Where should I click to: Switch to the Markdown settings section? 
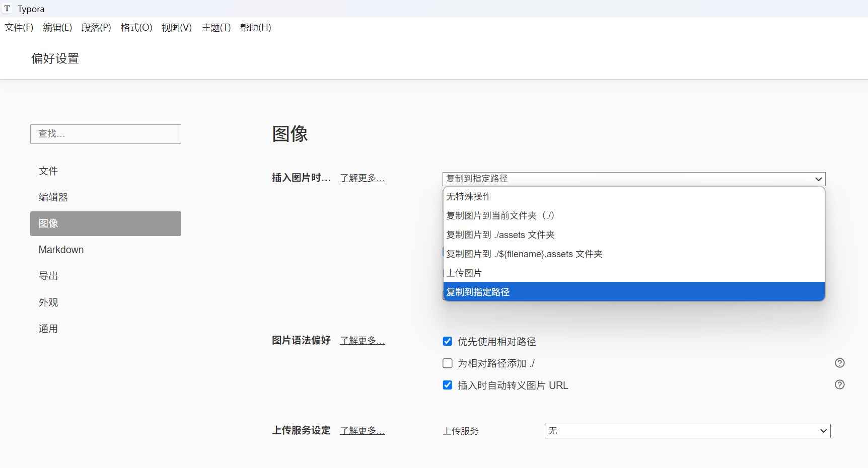tap(61, 250)
